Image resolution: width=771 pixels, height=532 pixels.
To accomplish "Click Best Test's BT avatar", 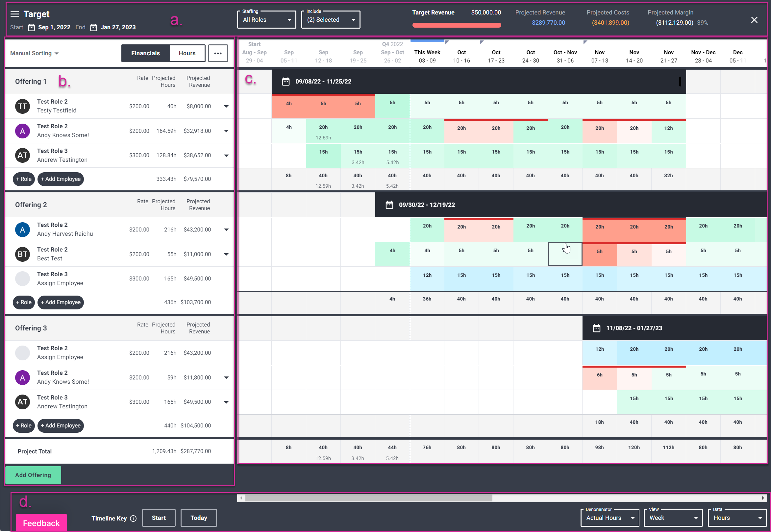I will 22,254.
